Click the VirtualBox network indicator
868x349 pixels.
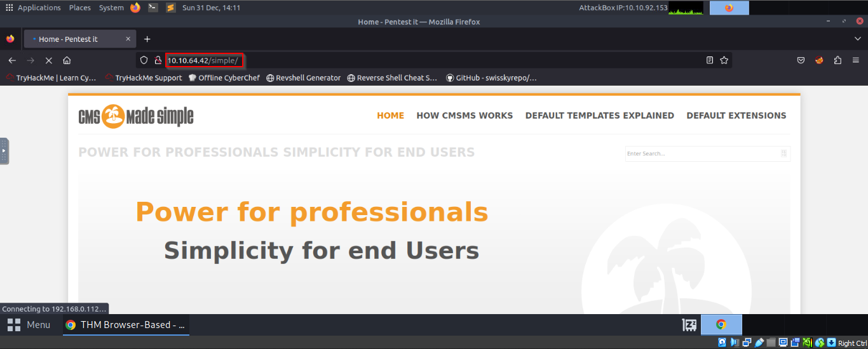click(x=747, y=343)
